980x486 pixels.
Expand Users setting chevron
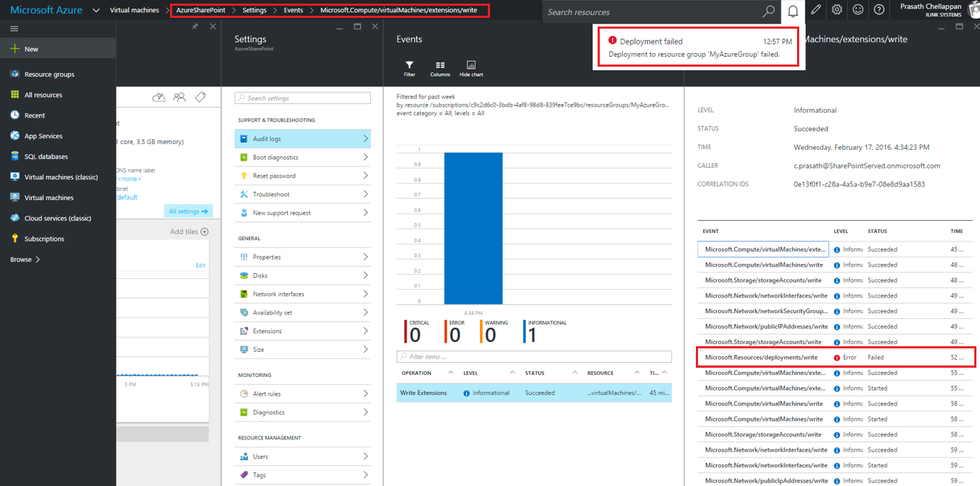365,456
